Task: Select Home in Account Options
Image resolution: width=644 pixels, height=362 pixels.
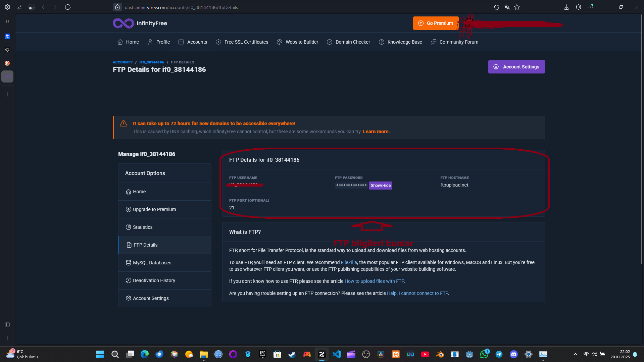Action: 165,192
